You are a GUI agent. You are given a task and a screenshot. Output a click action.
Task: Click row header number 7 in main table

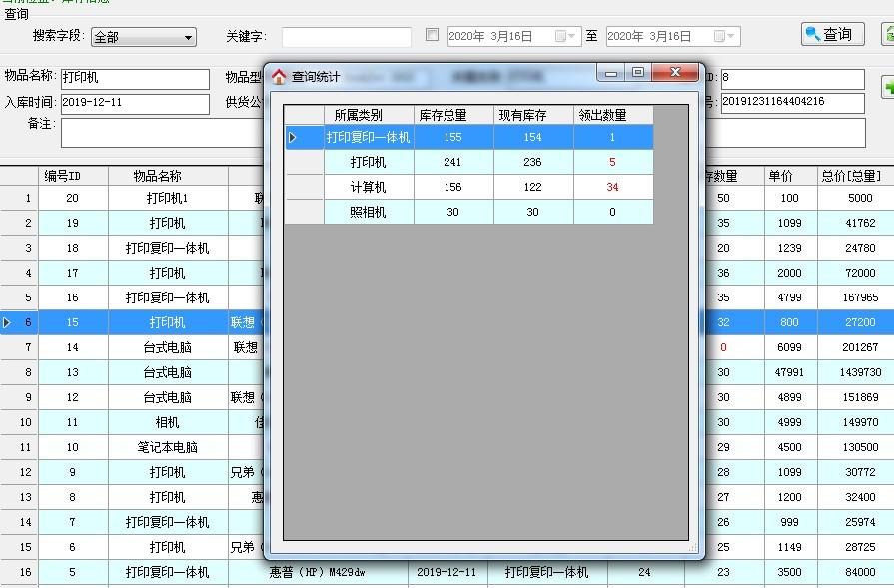[x=19, y=347]
